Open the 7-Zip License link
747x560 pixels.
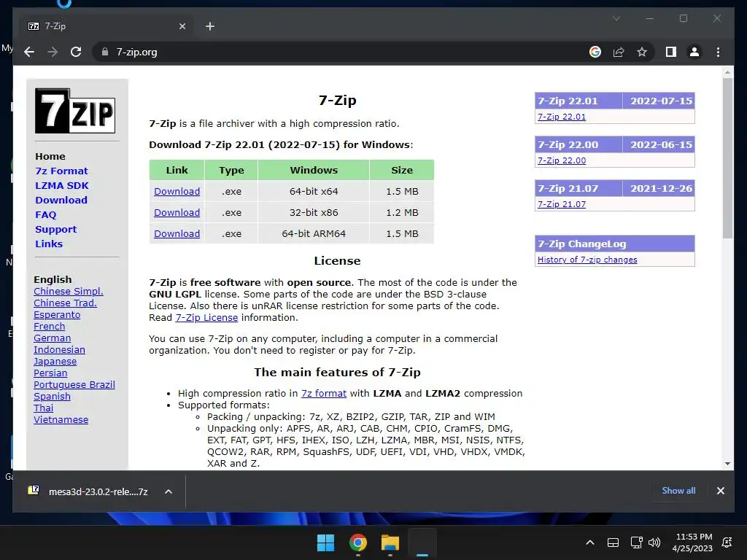(206, 318)
